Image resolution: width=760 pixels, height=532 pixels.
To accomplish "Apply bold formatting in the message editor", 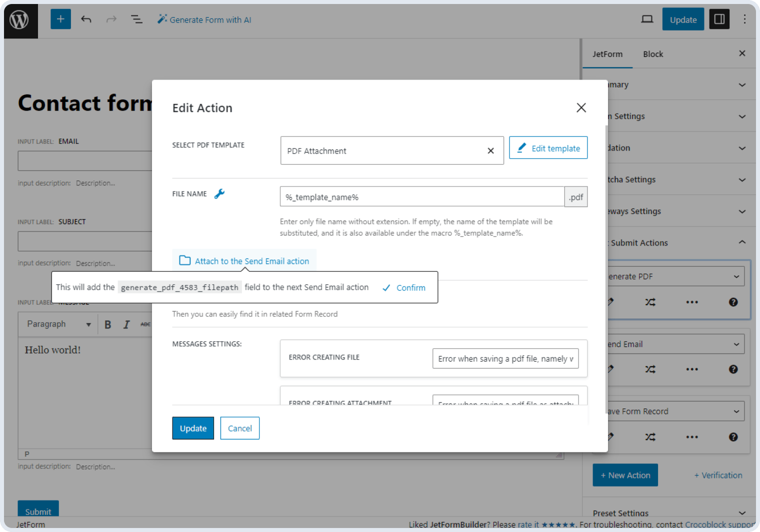I will click(x=107, y=324).
